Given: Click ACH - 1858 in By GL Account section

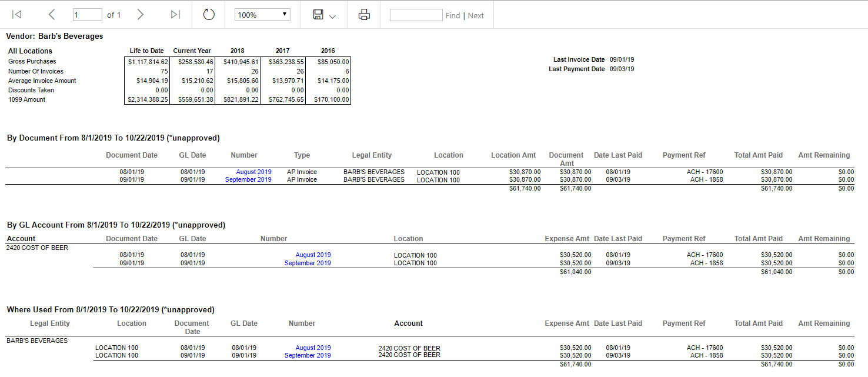Looking at the screenshot, I should [706, 263].
